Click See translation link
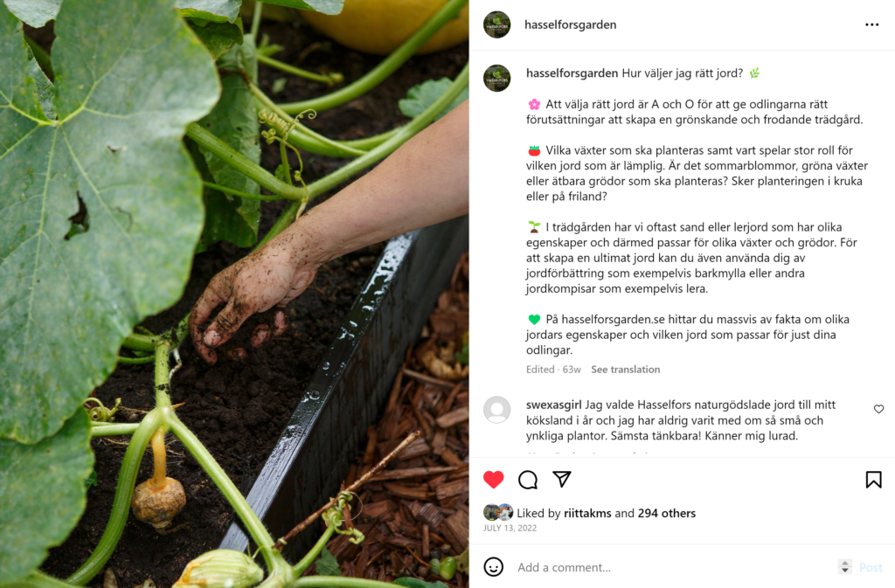 coord(626,370)
